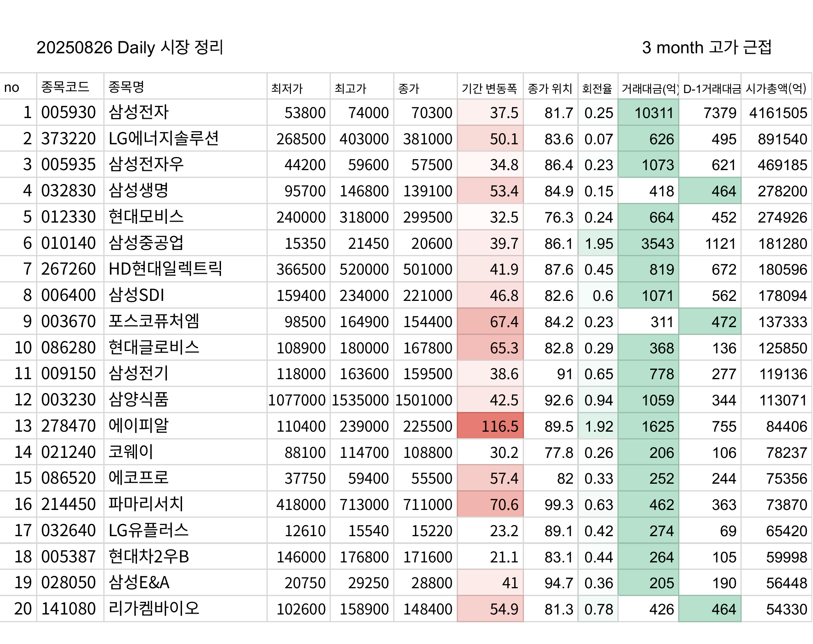Click the green '472' D-1 trading value cell
813x644 pixels.
coord(710,321)
